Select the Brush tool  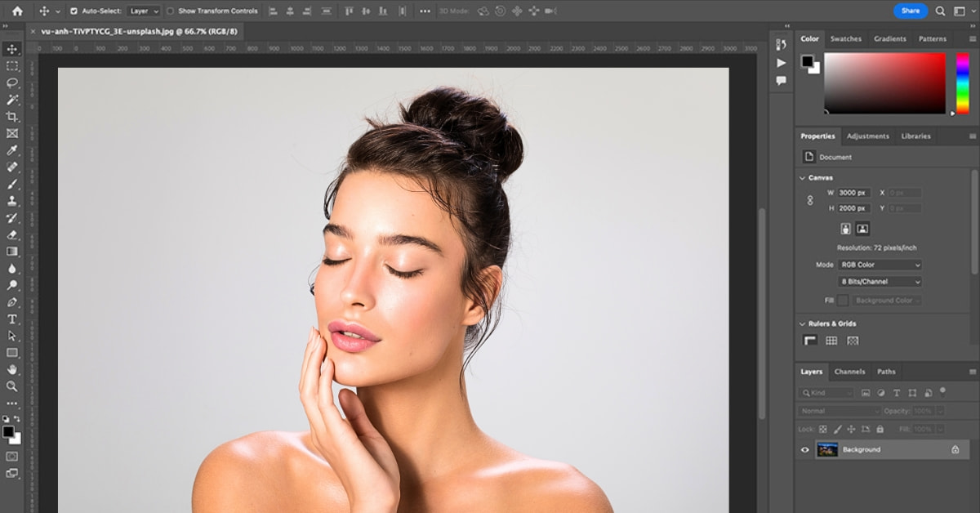[12, 184]
